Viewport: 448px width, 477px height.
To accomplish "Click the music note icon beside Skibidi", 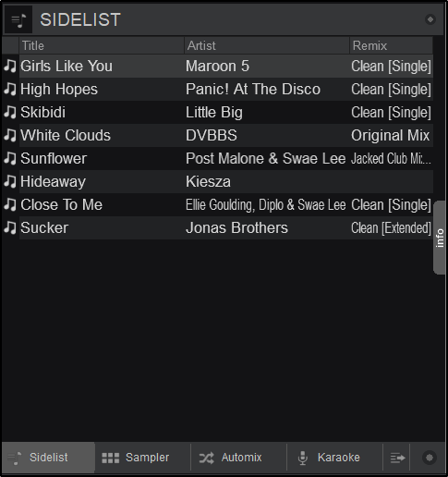I will [x=10, y=112].
